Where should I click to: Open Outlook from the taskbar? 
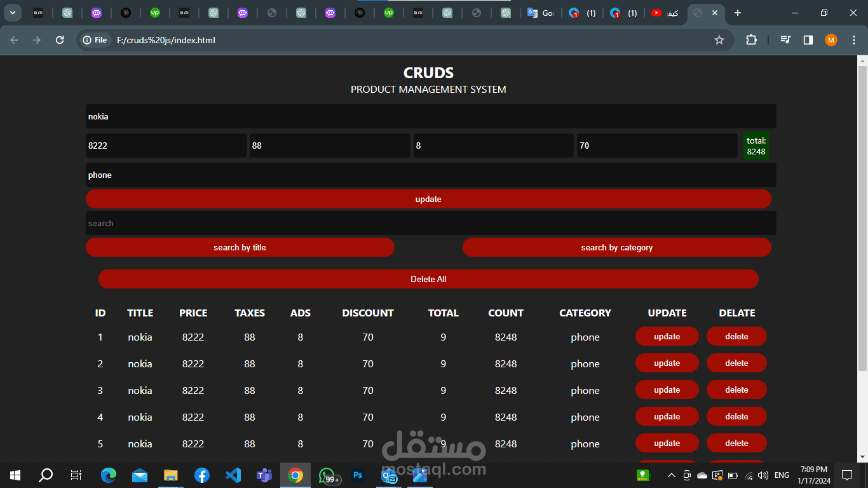click(x=389, y=475)
